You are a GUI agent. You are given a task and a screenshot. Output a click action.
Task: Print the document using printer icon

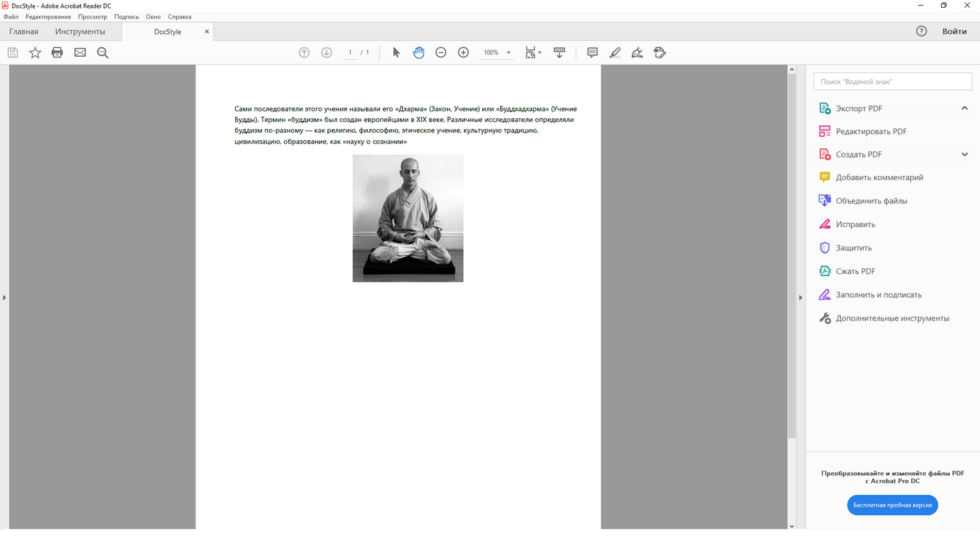tap(57, 53)
